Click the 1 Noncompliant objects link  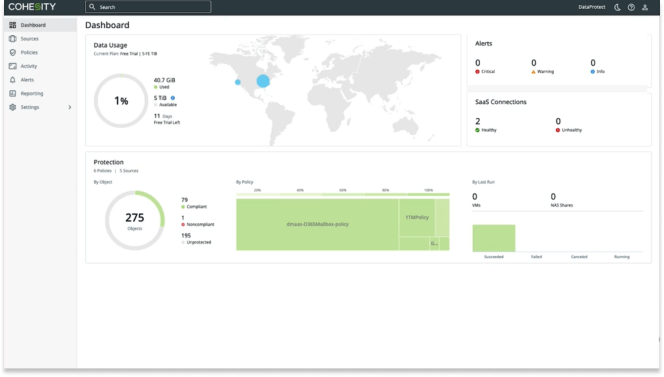click(x=197, y=221)
